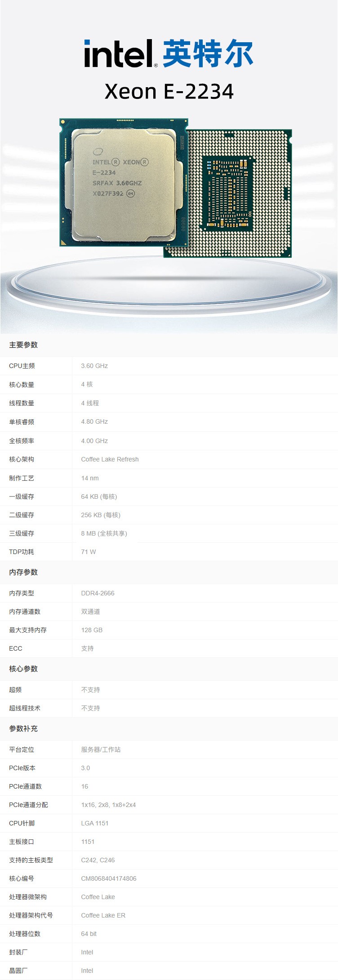Click the C242, C246 chipset value

98,860
